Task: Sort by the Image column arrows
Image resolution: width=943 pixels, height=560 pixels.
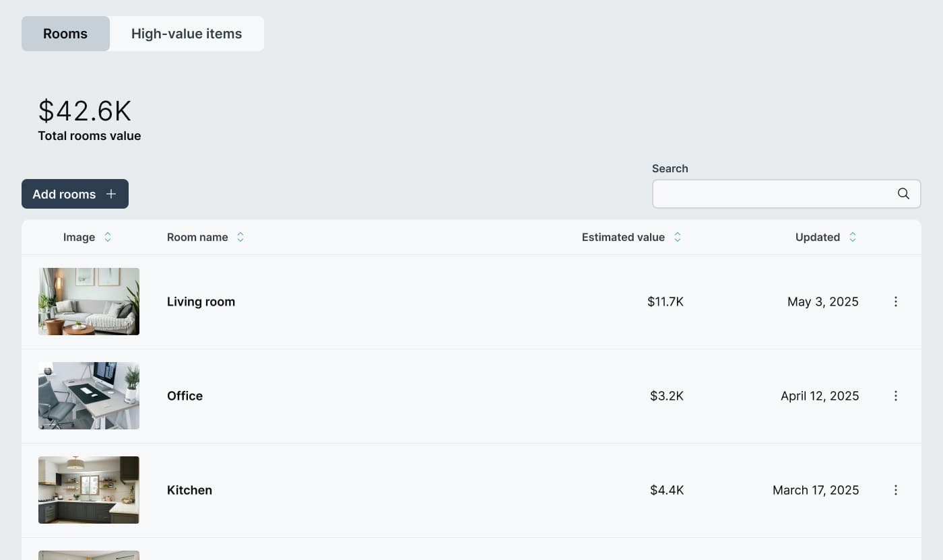Action: coord(108,237)
